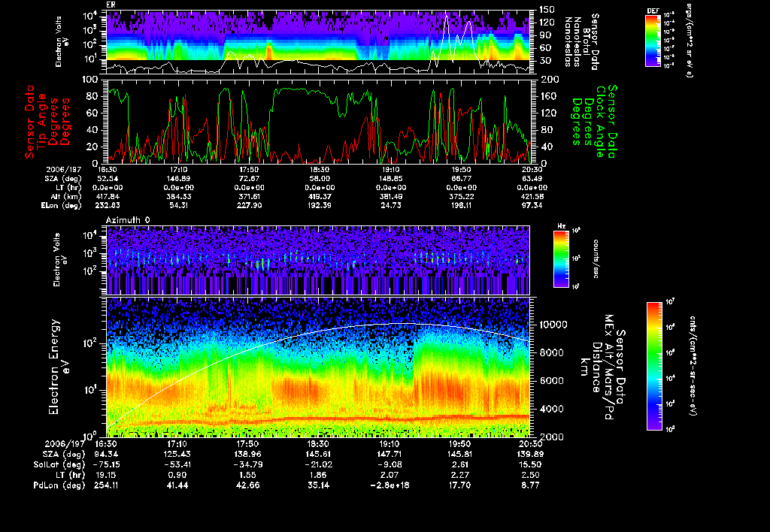Click the green 'Clock Angle' axis label
The width and height of the screenshot is (770, 532).
click(600, 122)
